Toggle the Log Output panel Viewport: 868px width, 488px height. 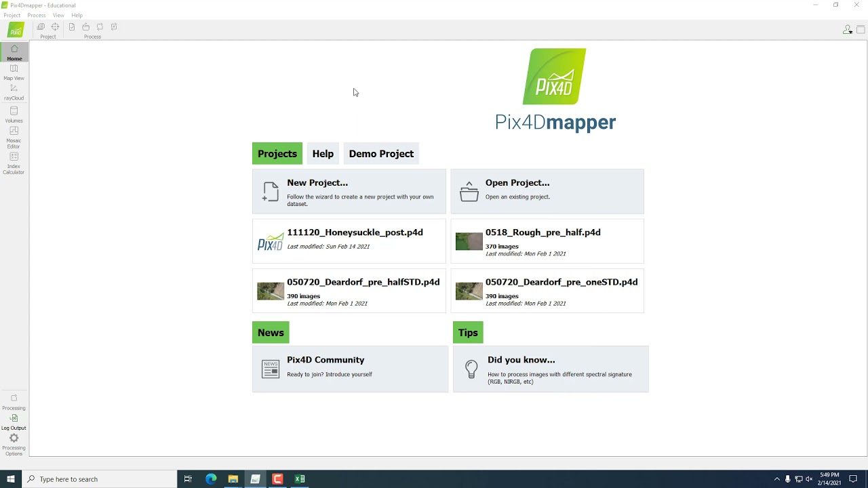14,422
